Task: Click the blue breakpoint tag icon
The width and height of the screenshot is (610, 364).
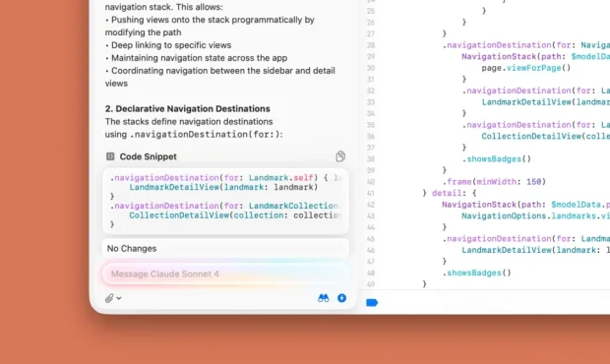Action: [372, 303]
